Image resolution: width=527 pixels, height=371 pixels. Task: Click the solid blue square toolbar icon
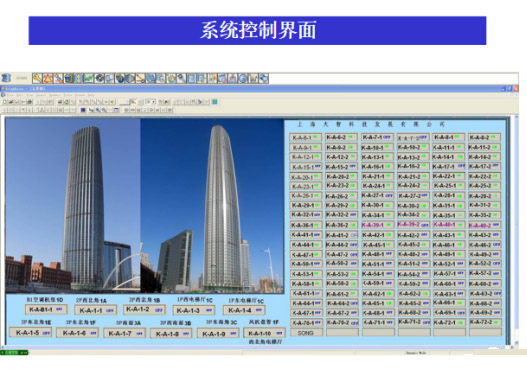coord(83,110)
